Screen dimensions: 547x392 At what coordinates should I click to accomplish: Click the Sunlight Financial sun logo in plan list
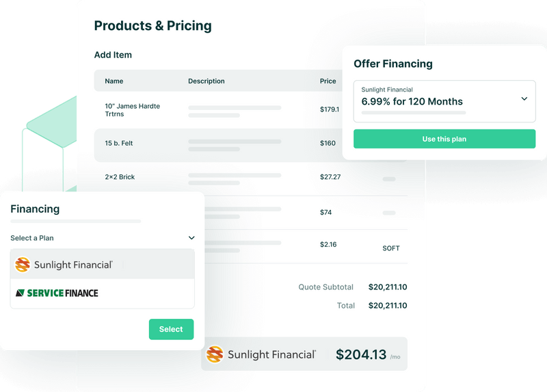tap(23, 264)
